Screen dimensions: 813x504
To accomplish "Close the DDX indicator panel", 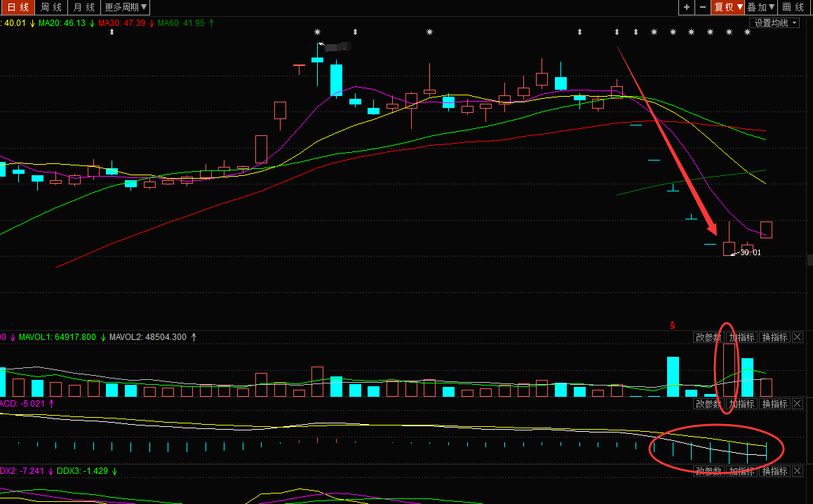I will click(x=798, y=471).
